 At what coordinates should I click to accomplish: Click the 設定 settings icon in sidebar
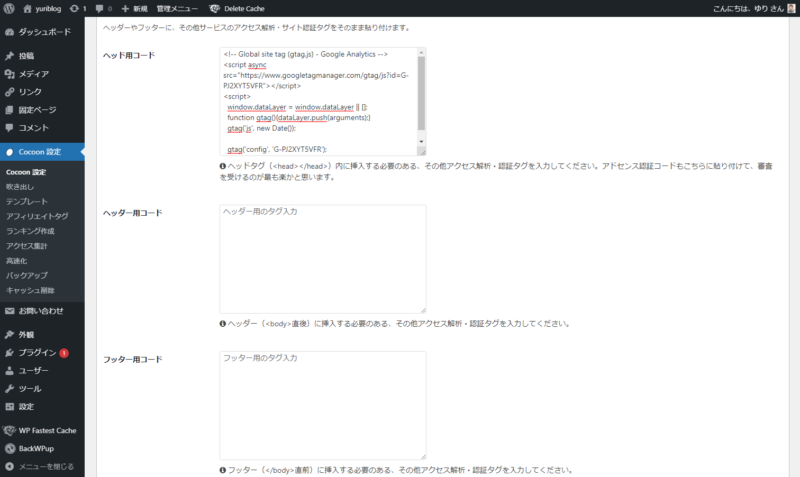click(9, 407)
